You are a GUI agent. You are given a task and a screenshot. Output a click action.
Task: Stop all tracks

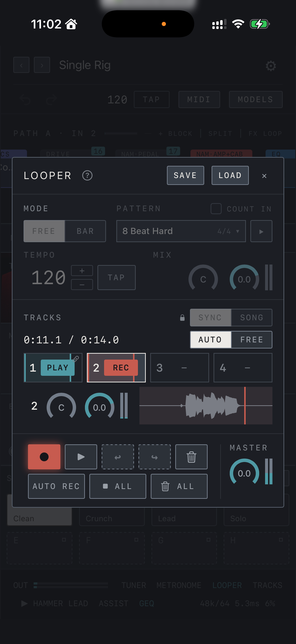point(118,486)
